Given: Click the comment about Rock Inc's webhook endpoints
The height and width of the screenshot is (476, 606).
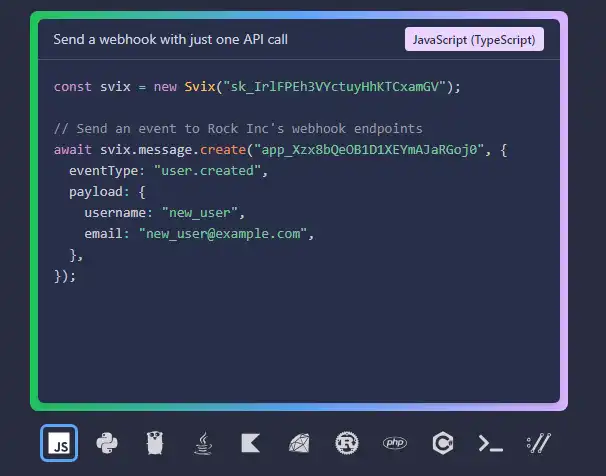Looking at the screenshot, I should (238, 129).
